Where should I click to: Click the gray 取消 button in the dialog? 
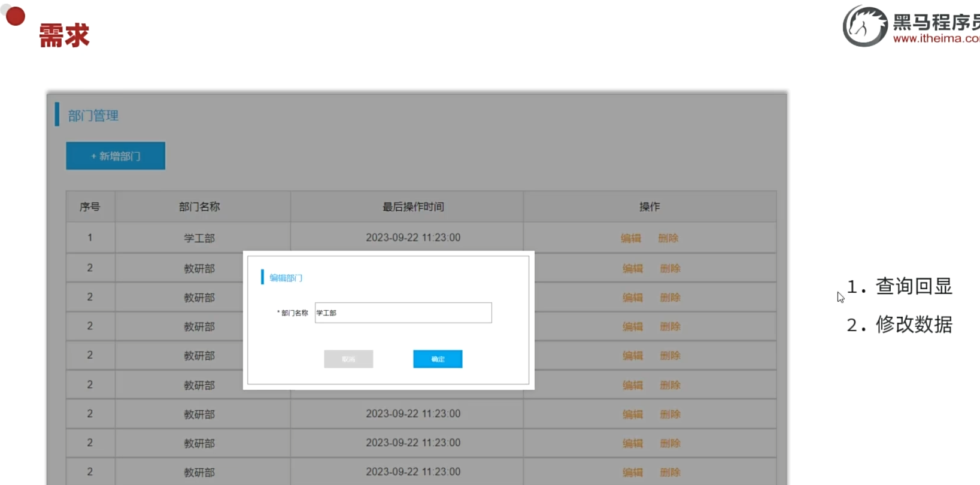[x=348, y=359]
